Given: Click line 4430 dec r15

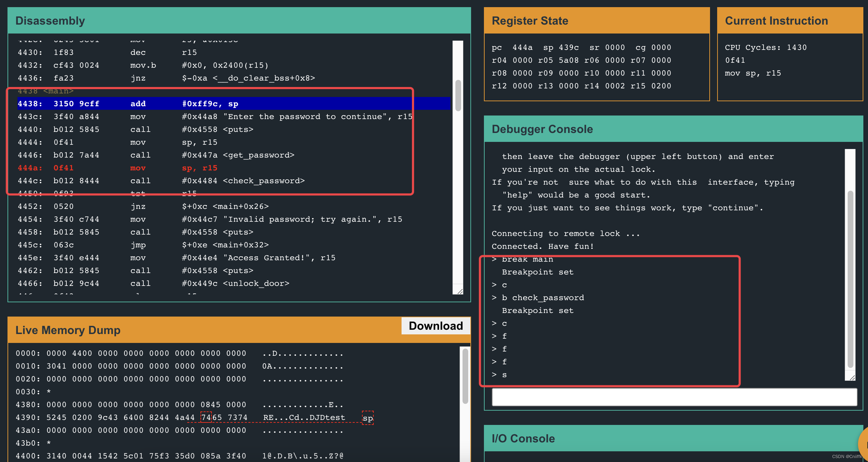Looking at the screenshot, I should (107, 52).
